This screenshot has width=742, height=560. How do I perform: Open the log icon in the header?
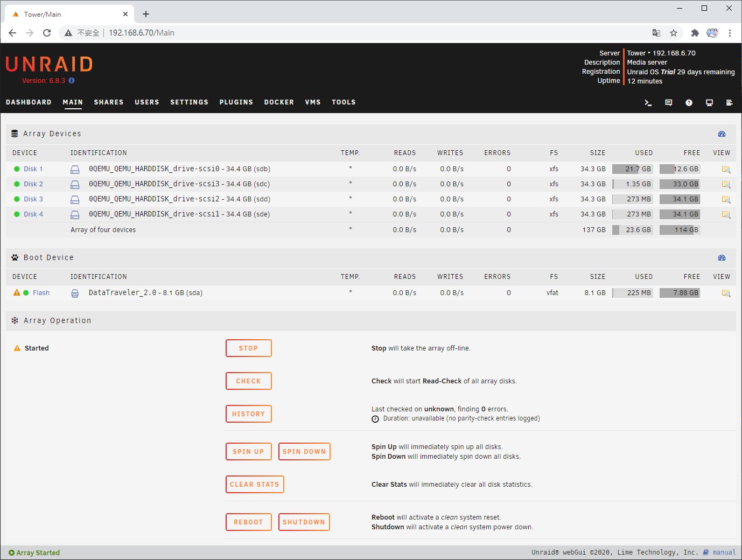(730, 103)
